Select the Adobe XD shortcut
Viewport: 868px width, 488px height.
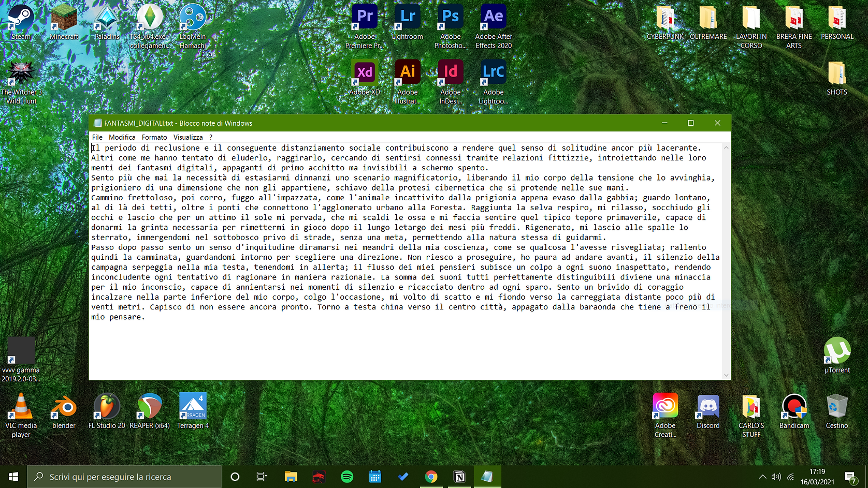click(x=365, y=78)
